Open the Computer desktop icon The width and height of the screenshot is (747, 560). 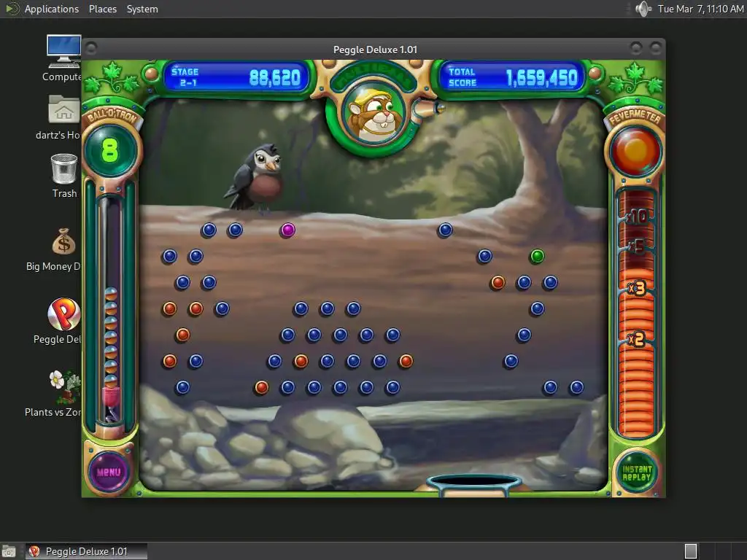click(63, 58)
